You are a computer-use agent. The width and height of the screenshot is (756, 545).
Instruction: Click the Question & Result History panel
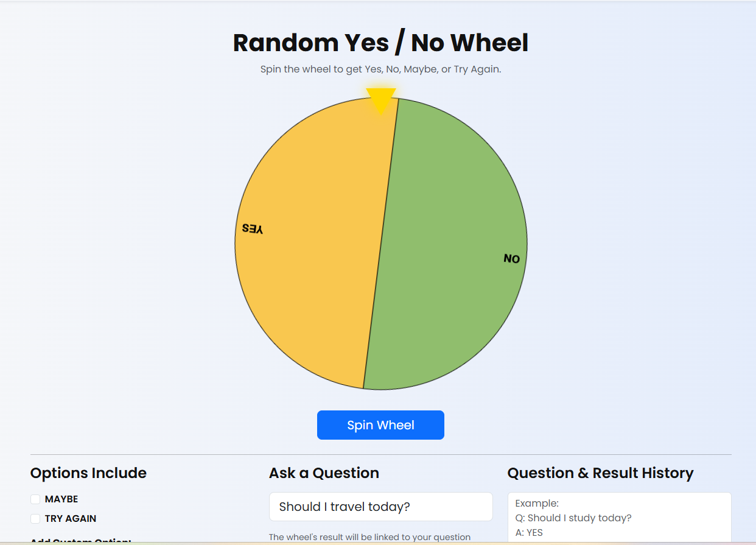pyautogui.click(x=619, y=516)
